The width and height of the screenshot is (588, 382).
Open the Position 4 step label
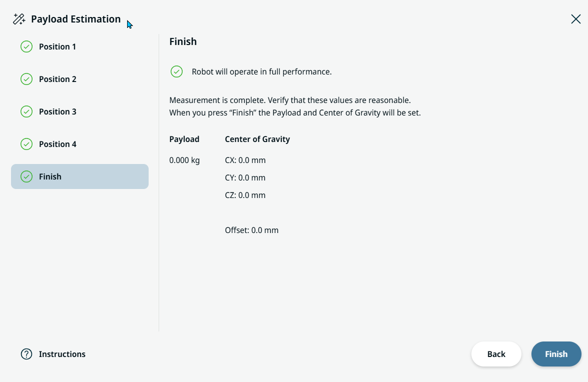pyautogui.click(x=58, y=144)
